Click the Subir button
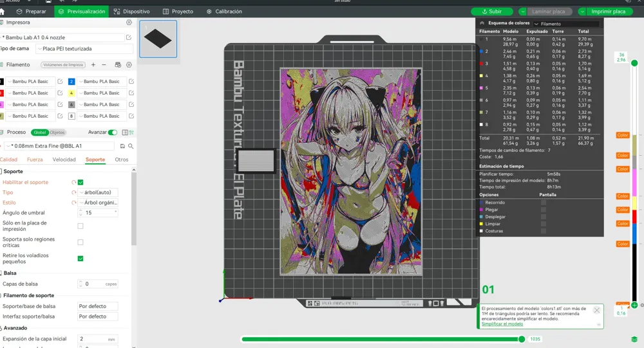This screenshot has width=644, height=348. point(491,12)
